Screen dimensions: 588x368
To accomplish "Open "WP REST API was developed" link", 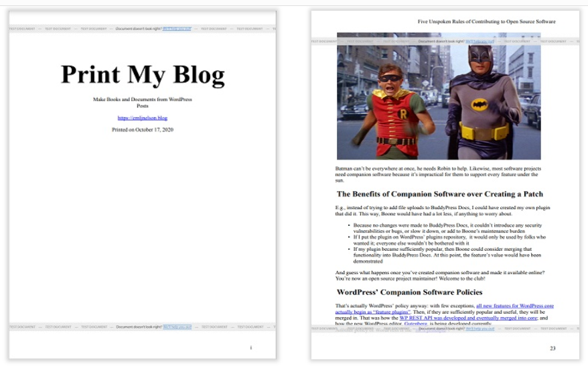I will click(468, 318).
